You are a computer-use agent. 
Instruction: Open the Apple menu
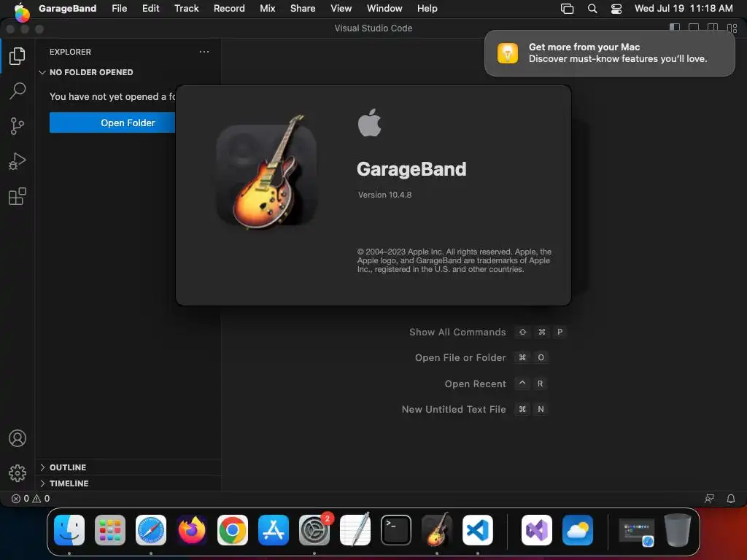click(20, 8)
